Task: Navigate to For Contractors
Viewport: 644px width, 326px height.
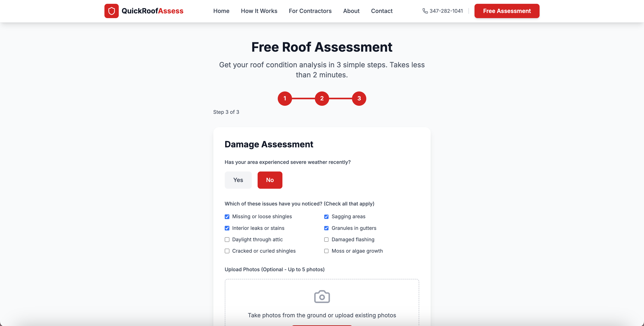Action: [310, 11]
